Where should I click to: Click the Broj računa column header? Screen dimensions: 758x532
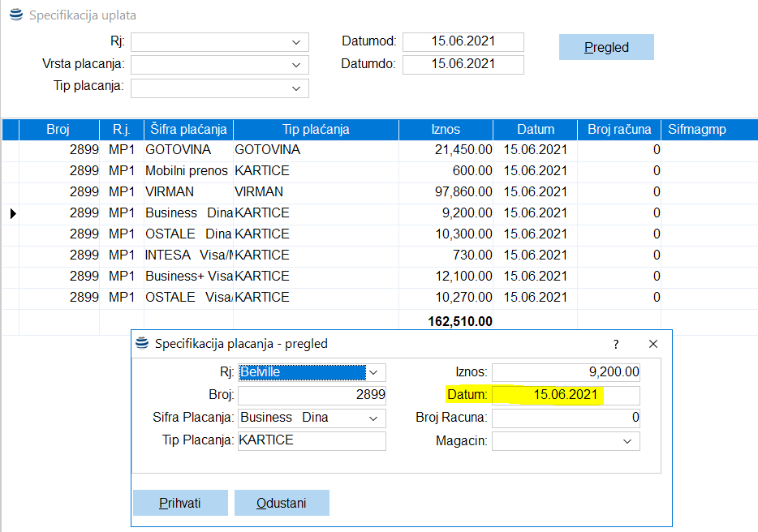coord(619,130)
